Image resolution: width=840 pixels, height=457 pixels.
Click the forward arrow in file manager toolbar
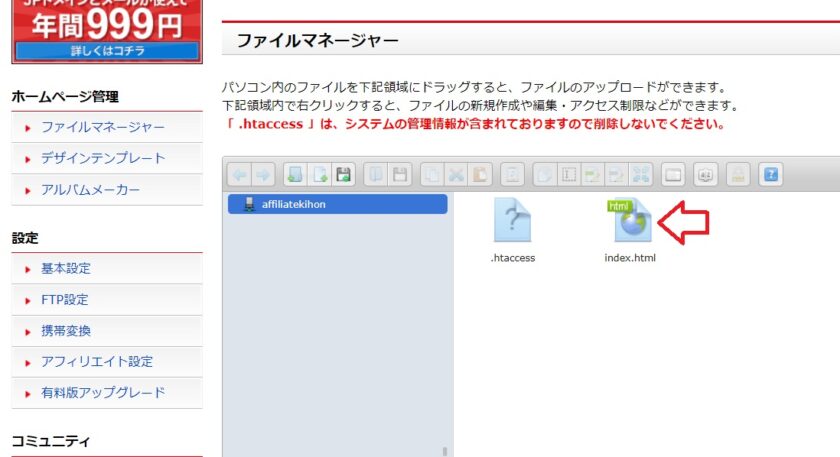pyautogui.click(x=263, y=175)
